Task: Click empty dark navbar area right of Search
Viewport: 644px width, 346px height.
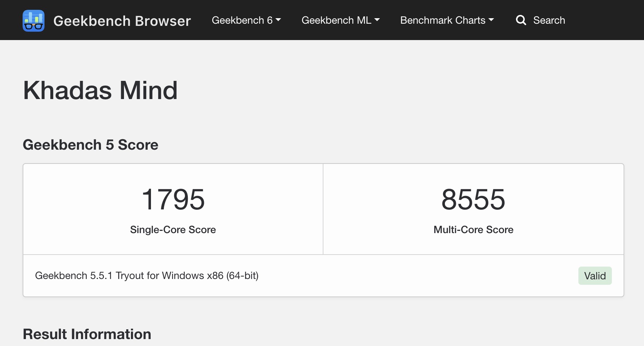Action: coord(605,20)
